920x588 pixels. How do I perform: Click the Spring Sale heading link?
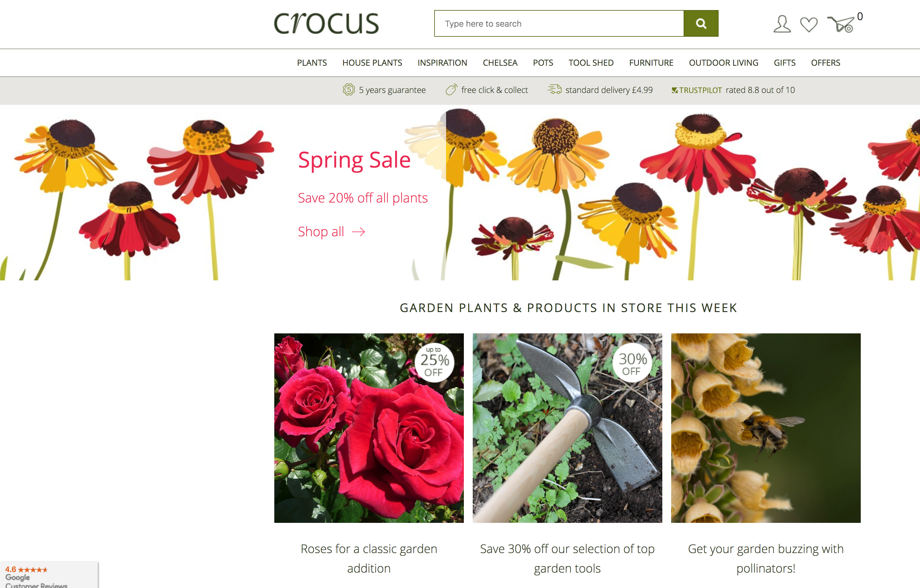(x=354, y=160)
